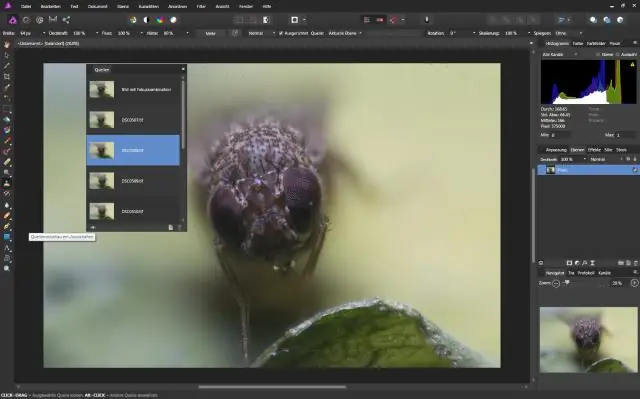Add new source in Quellen panel
The height and width of the screenshot is (399, 640).
tap(171, 227)
